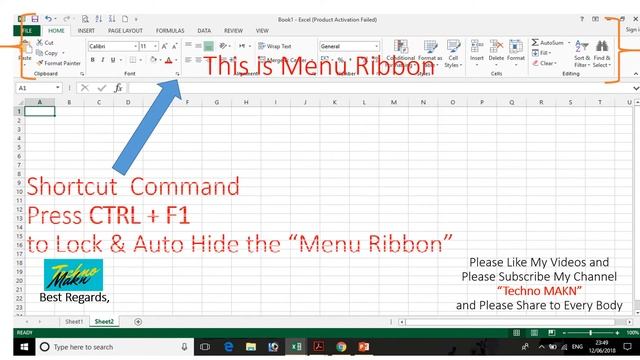This screenshot has height=360, width=640.
Task: Switch to the INSERT tab
Action: 86,31
